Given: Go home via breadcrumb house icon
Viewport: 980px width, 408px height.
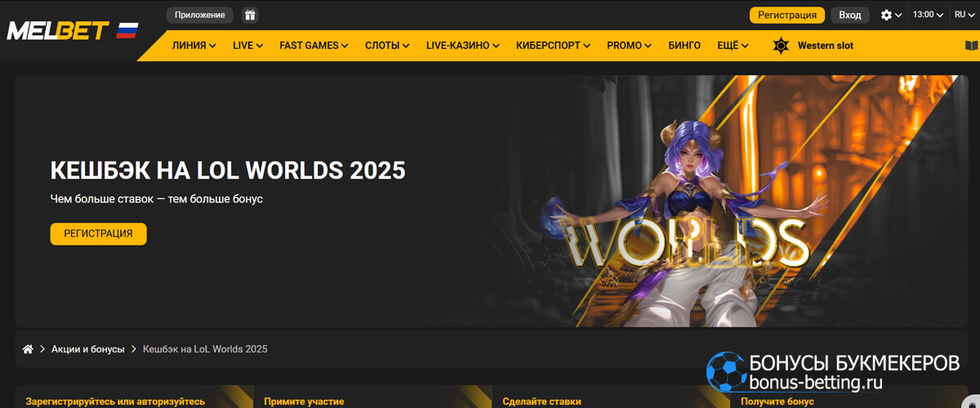Looking at the screenshot, I should 28,349.
